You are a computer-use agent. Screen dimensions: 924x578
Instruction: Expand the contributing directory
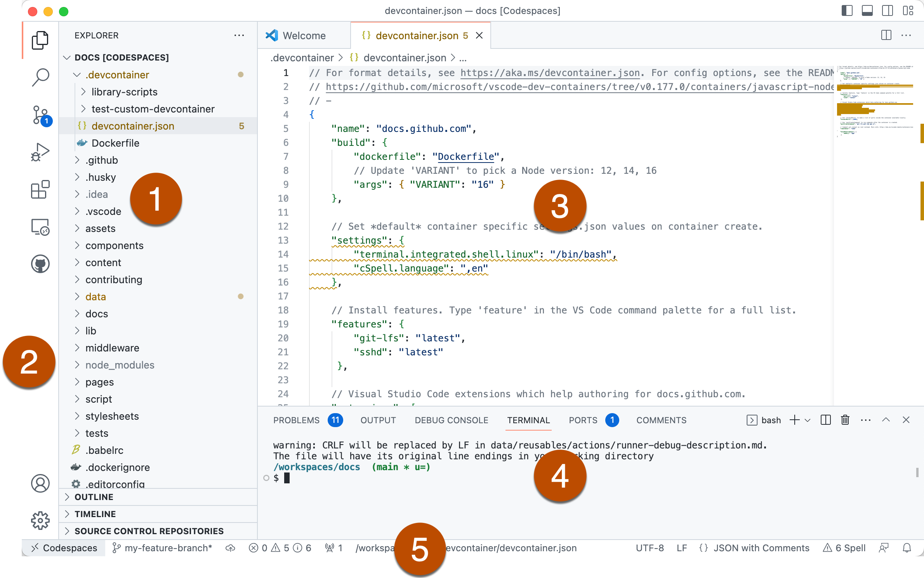(76, 279)
